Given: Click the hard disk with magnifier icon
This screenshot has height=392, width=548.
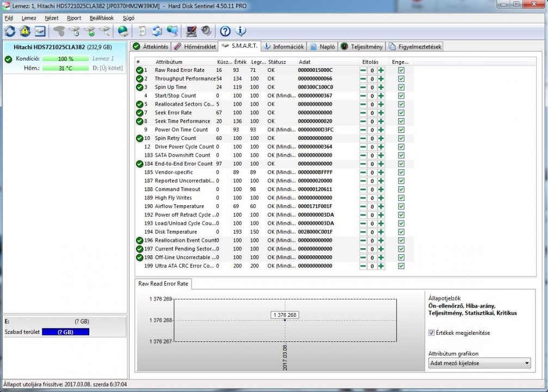Looking at the screenshot, I should tap(104, 32).
